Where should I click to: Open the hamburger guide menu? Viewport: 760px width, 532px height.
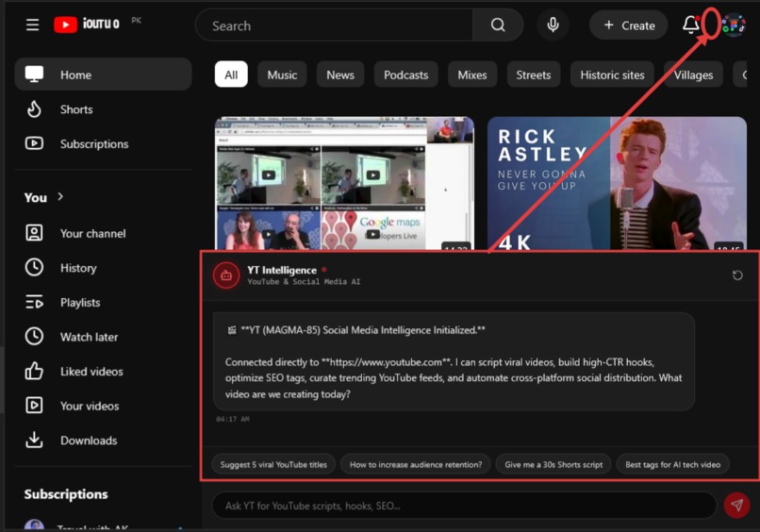pyautogui.click(x=32, y=25)
